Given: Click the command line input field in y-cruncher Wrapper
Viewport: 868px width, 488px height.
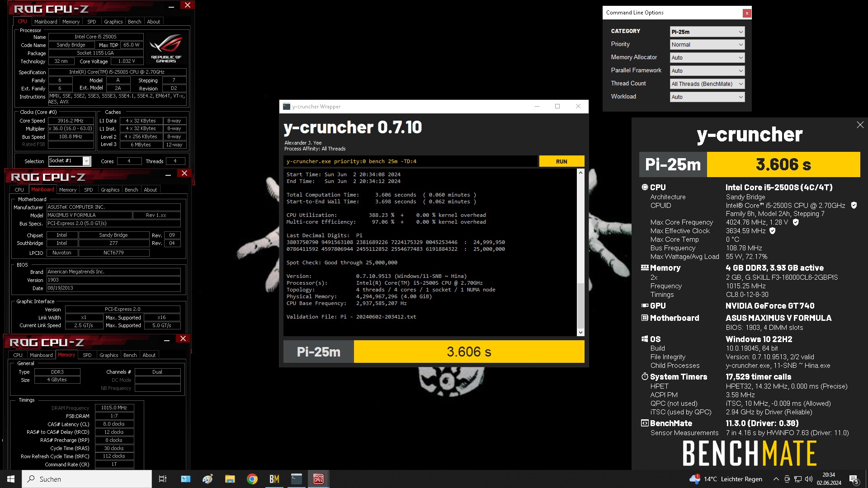Looking at the screenshot, I should pyautogui.click(x=410, y=161).
